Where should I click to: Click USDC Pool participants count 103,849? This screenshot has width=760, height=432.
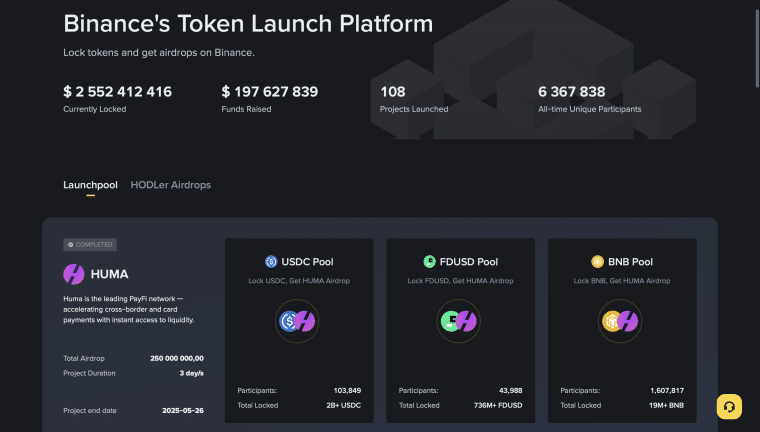tap(347, 391)
